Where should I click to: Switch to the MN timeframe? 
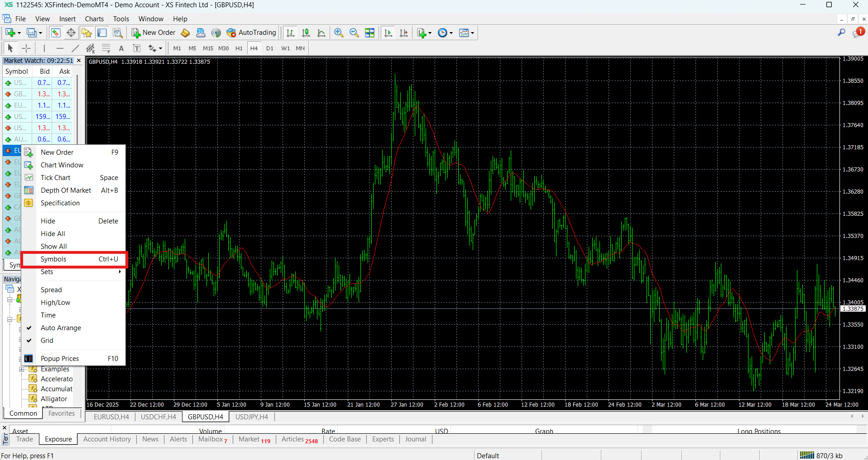300,48
